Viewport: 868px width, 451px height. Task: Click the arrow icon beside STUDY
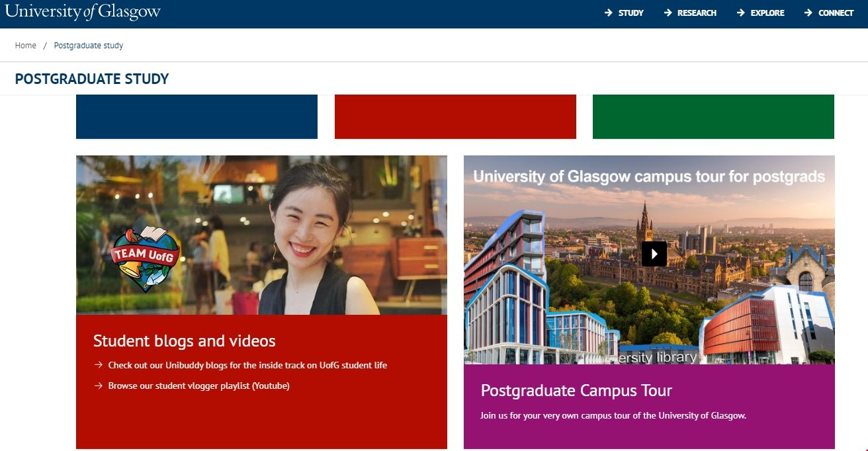pos(608,12)
